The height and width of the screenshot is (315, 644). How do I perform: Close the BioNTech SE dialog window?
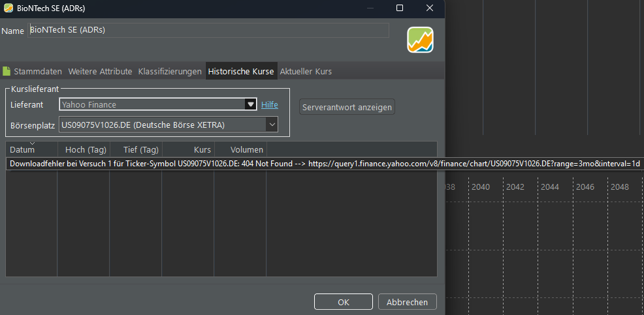coord(430,8)
